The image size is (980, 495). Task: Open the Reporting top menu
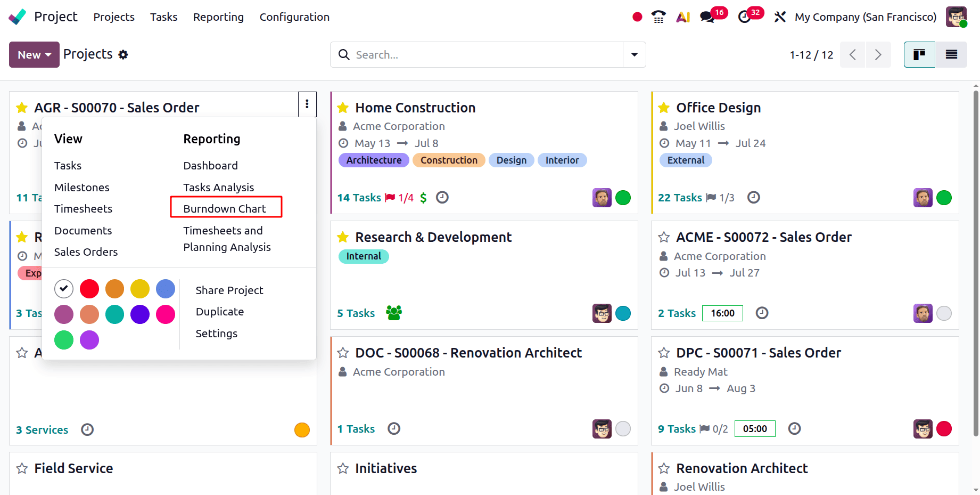218,17
